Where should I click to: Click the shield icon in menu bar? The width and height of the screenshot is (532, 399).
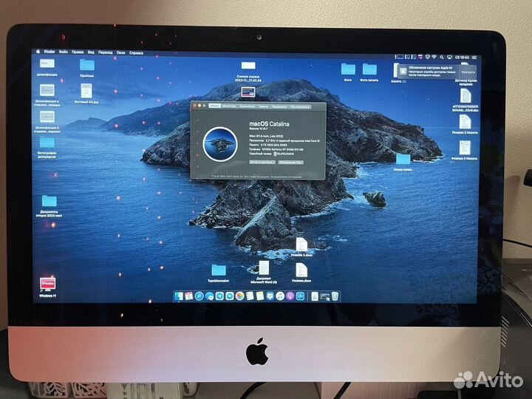[x=427, y=57]
